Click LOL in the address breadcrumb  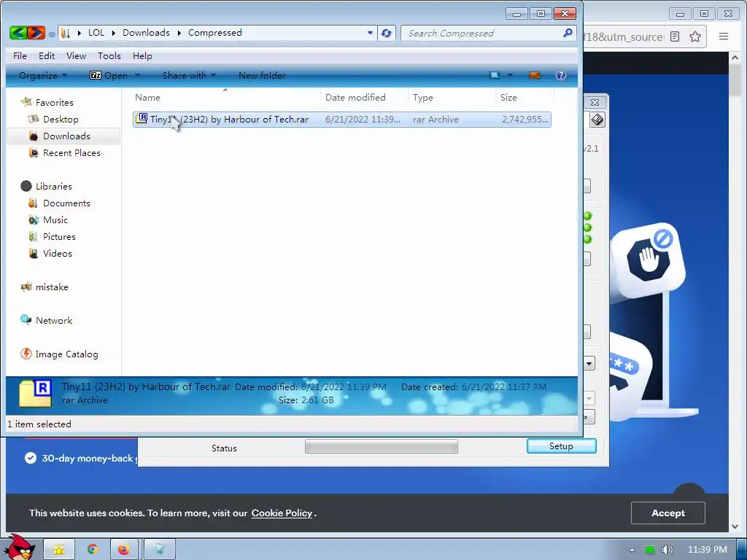pyautogui.click(x=96, y=33)
